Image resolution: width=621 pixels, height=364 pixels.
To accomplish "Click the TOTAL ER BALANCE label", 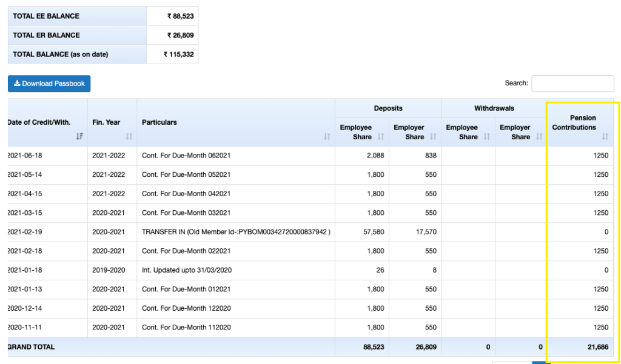I will [46, 35].
